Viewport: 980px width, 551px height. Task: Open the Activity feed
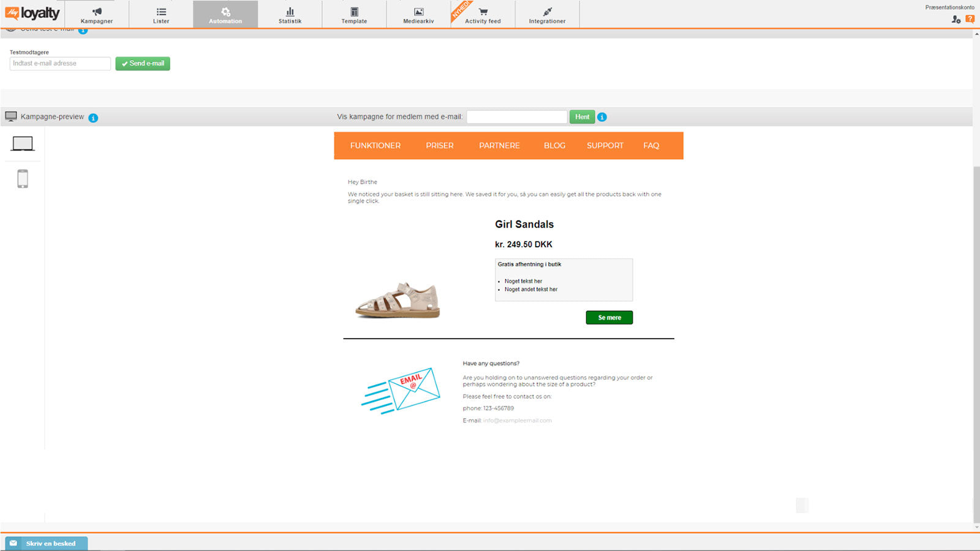point(483,15)
